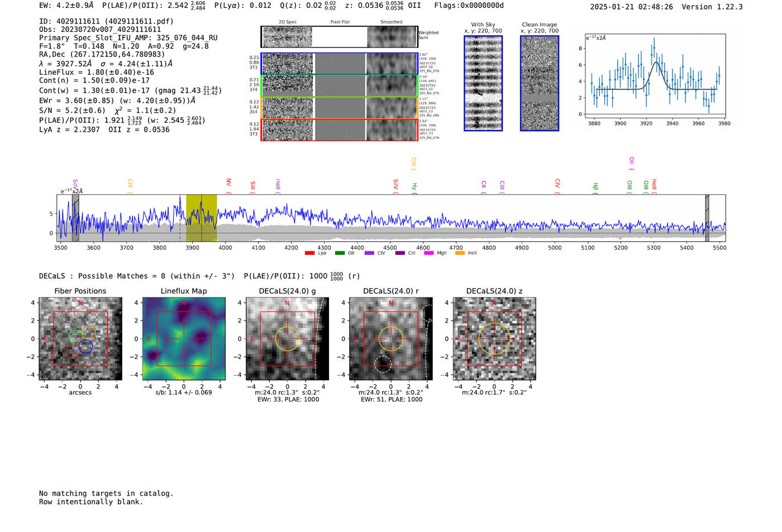Image resolution: width=782 pixels, height=532 pixels.
Task: Click the blue fiber circle in Fiber Positions
Action: [x=85, y=347]
